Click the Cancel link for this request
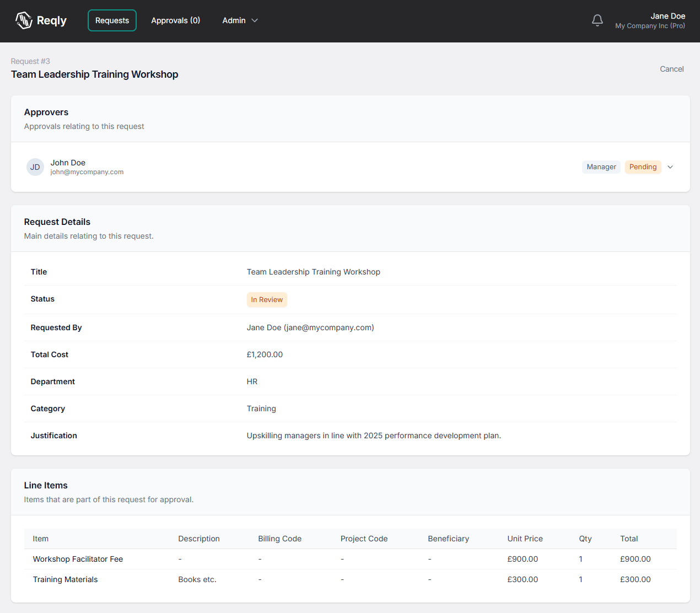 coord(671,69)
